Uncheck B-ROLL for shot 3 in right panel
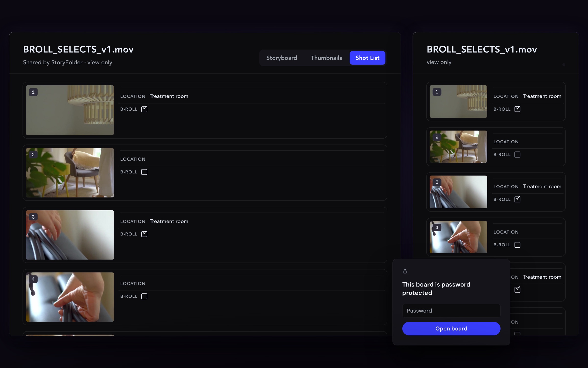The image size is (588, 368). 517,199
